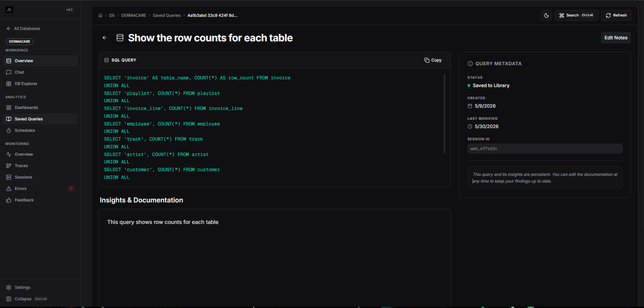Open Feedback page
The width and height of the screenshot is (644, 308).
[x=40, y=200]
